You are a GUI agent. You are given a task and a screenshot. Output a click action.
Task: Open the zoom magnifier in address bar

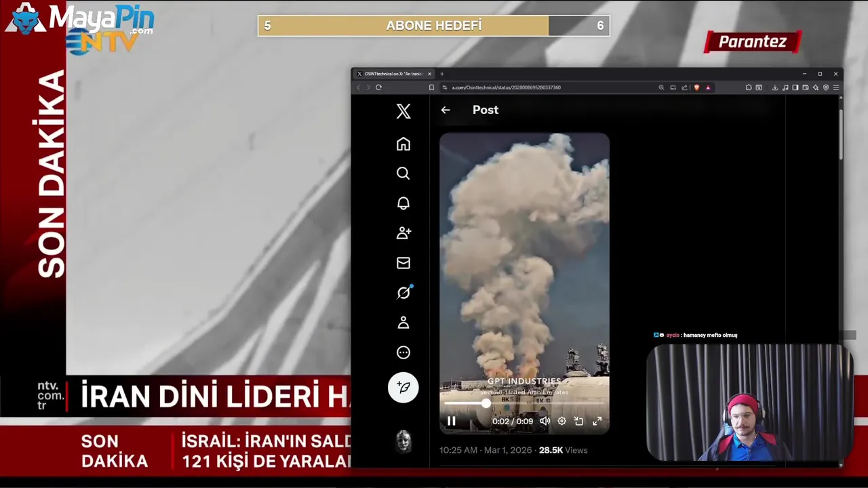(x=661, y=87)
